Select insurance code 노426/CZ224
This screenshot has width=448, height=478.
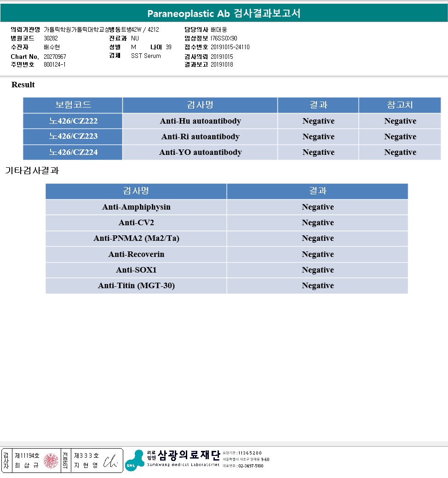73,152
